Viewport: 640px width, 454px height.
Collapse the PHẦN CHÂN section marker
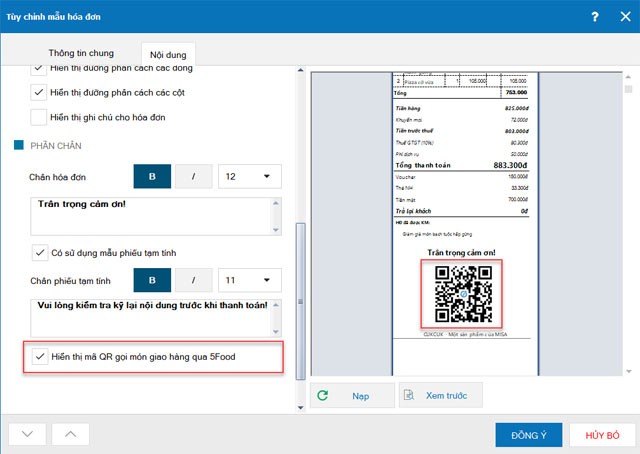point(18,146)
